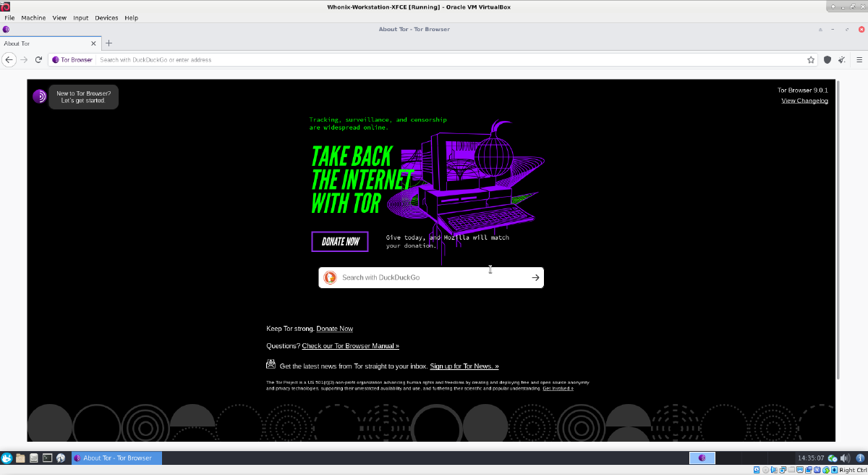Click the 'Right Ctrl' host key indicator

[853, 471]
